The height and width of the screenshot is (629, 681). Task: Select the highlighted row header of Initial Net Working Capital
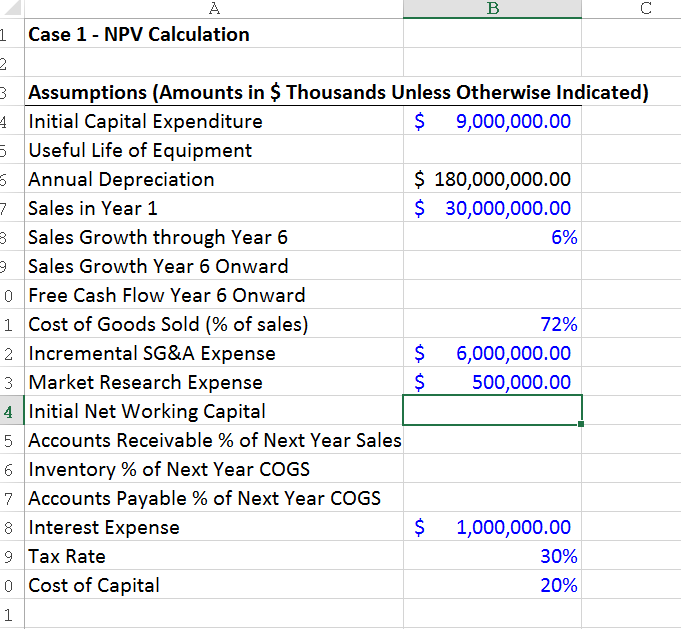12,411
